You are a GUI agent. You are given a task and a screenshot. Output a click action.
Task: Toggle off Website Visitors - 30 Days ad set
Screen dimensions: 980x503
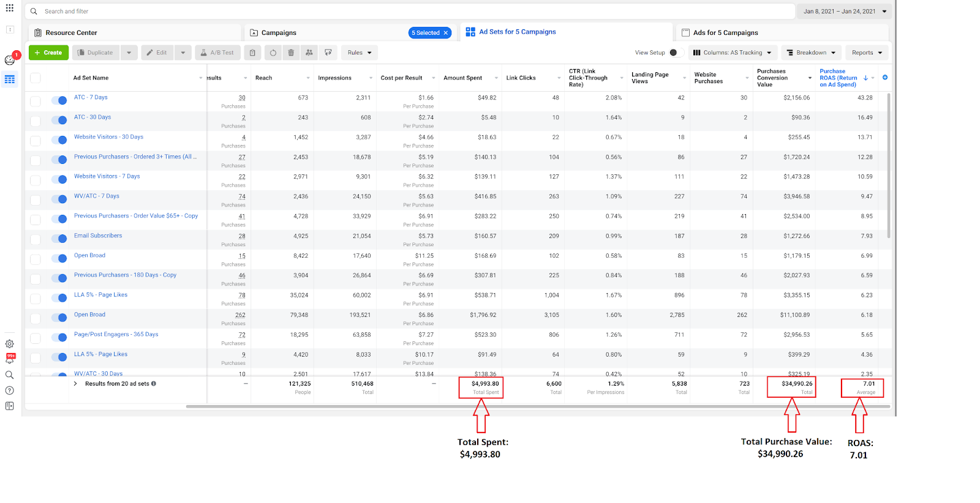pyautogui.click(x=59, y=140)
